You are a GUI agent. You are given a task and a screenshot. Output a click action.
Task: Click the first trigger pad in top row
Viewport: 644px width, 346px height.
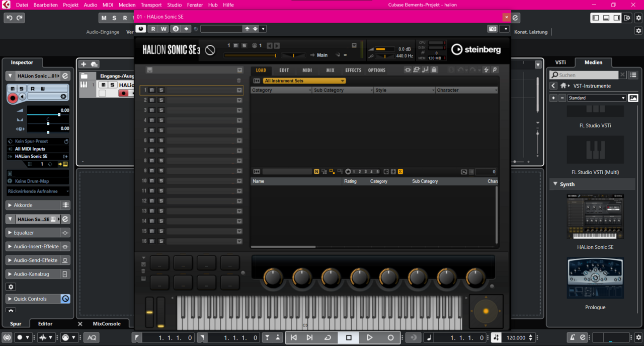[x=159, y=263]
